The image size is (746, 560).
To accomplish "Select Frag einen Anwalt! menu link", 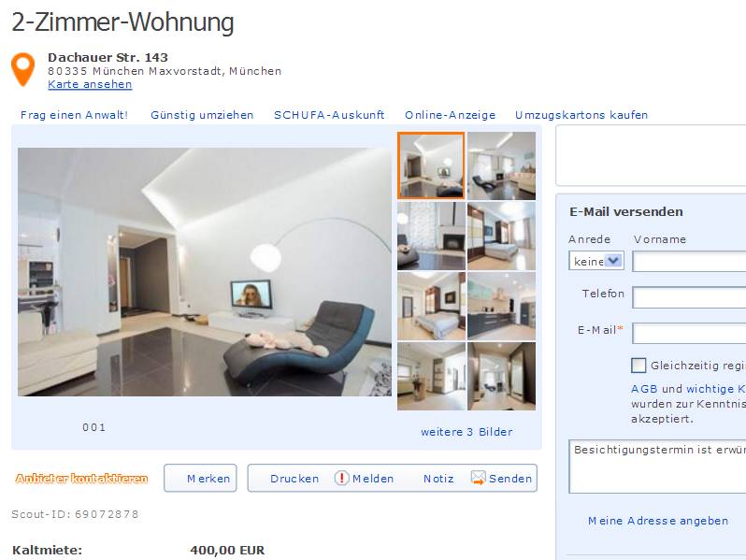I will (74, 115).
